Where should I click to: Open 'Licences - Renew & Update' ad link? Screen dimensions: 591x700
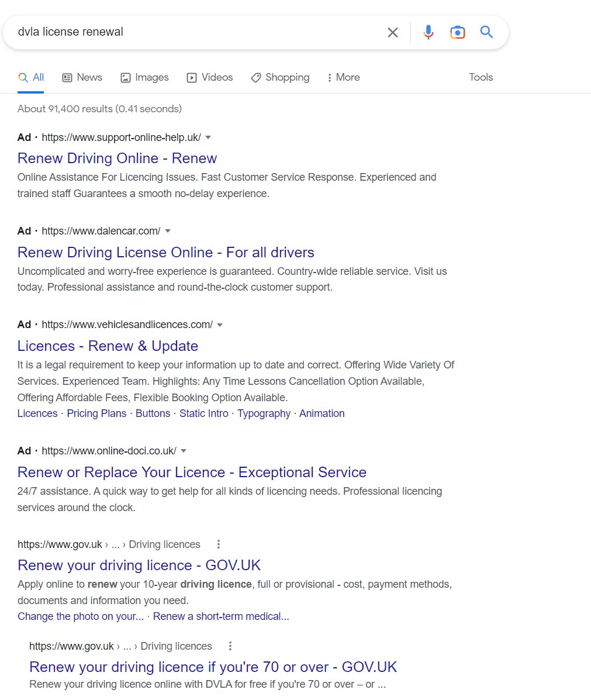[x=108, y=346]
